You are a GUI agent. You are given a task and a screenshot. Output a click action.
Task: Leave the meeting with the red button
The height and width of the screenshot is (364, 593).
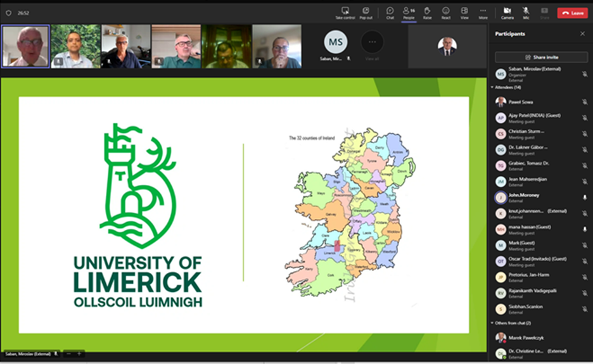tap(572, 13)
